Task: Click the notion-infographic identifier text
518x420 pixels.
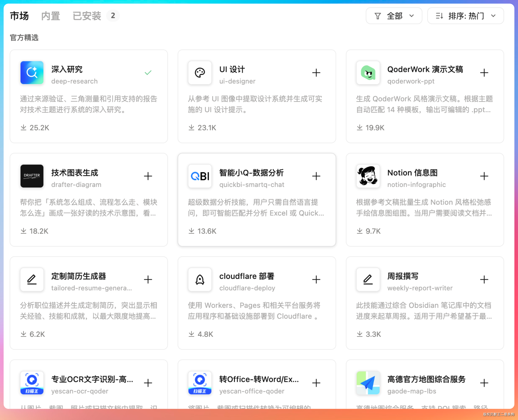Action: tap(416, 185)
